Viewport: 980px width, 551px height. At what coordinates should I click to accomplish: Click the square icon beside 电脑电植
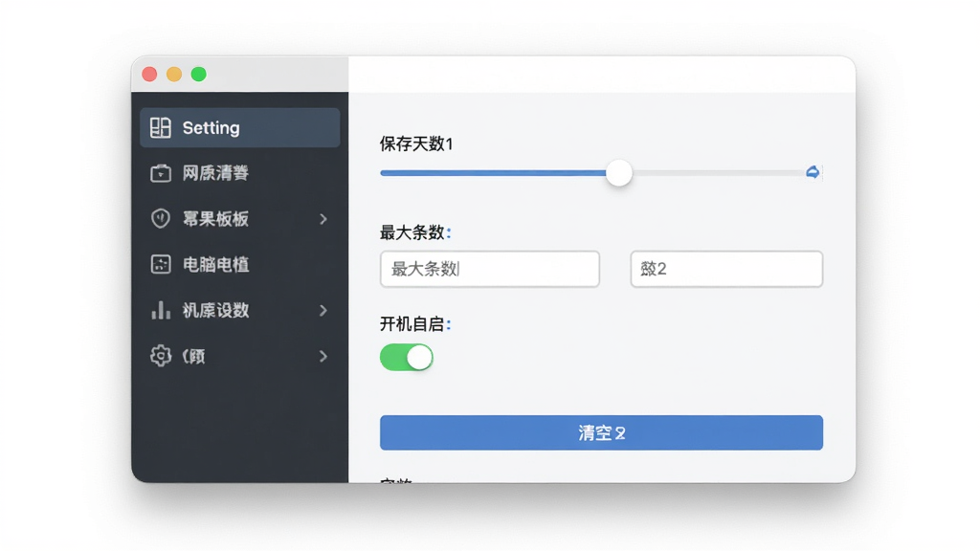[161, 264]
